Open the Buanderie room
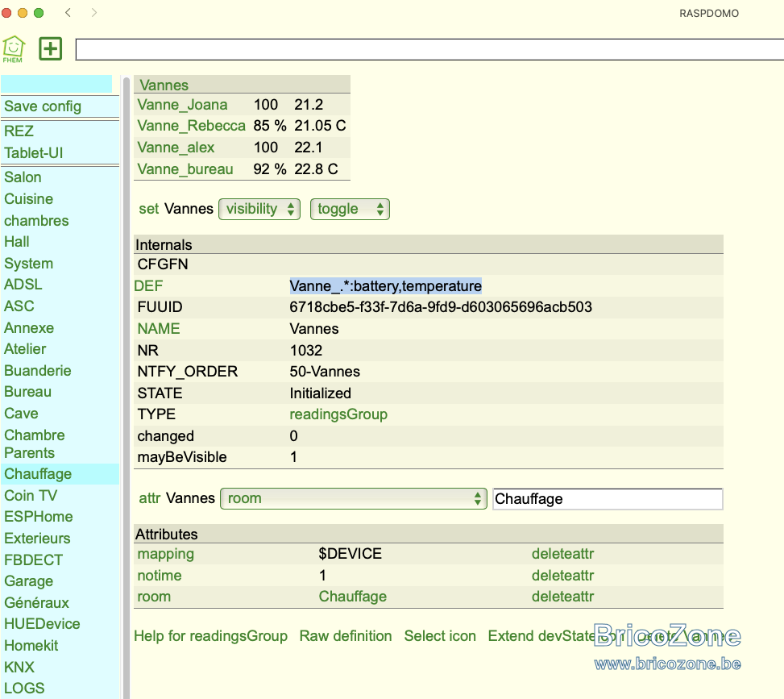 coord(38,371)
